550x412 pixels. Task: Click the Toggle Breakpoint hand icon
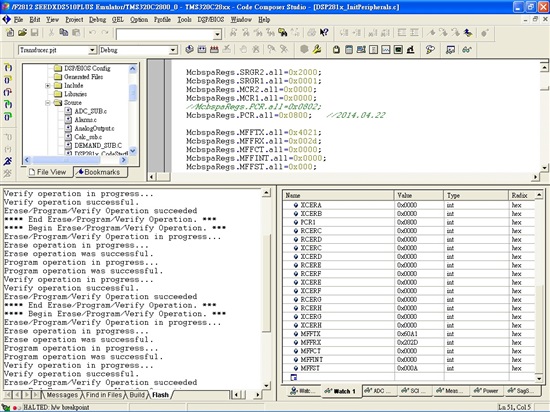(243, 50)
